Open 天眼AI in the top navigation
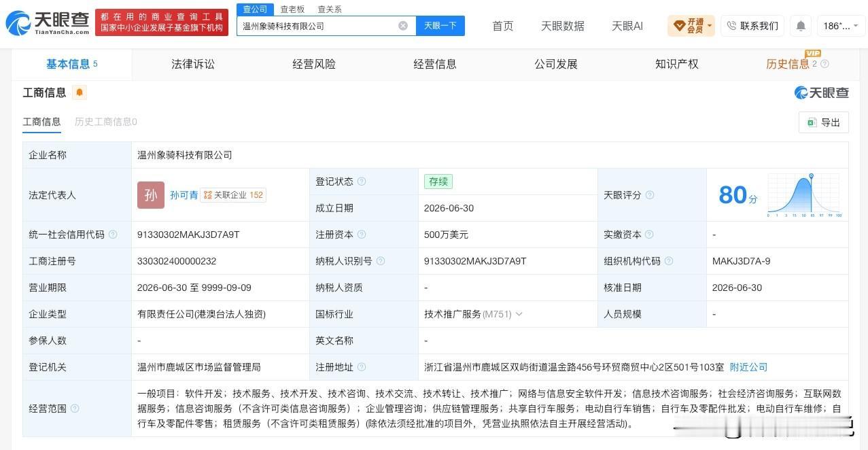Image resolution: width=868 pixels, height=450 pixels. (627, 26)
